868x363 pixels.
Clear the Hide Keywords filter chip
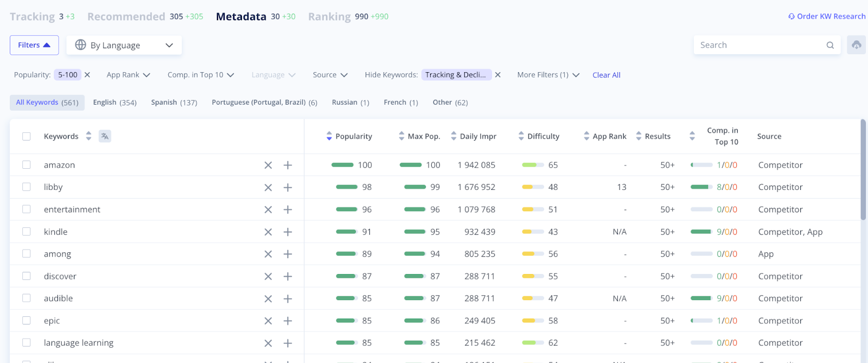tap(498, 75)
